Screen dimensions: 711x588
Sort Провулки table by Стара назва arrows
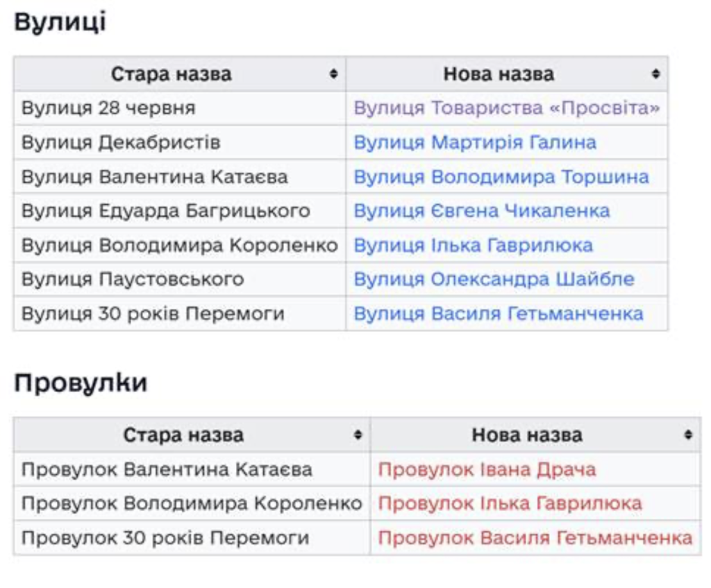coord(358,435)
